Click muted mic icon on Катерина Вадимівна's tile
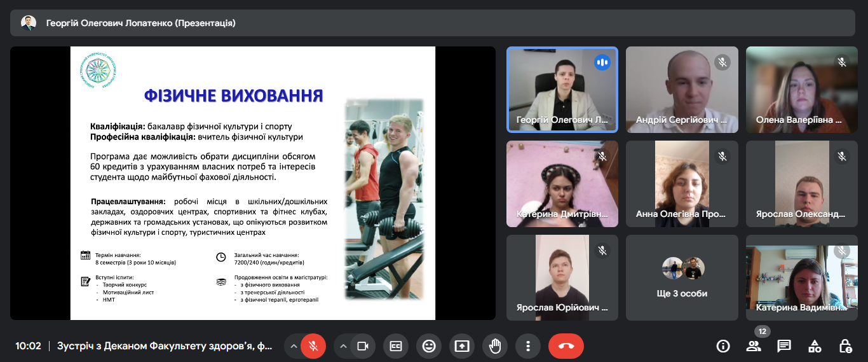This screenshot has width=868, height=362. 841,251
